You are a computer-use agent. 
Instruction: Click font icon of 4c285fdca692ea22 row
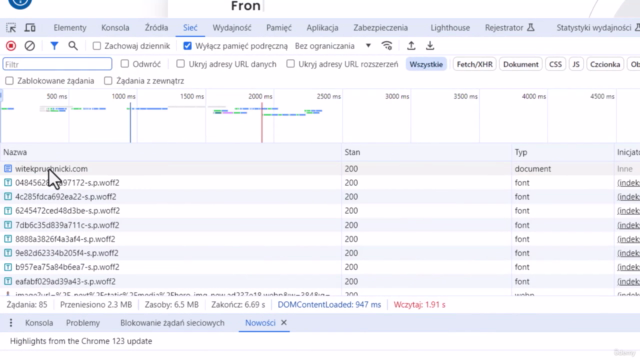tap(8, 197)
